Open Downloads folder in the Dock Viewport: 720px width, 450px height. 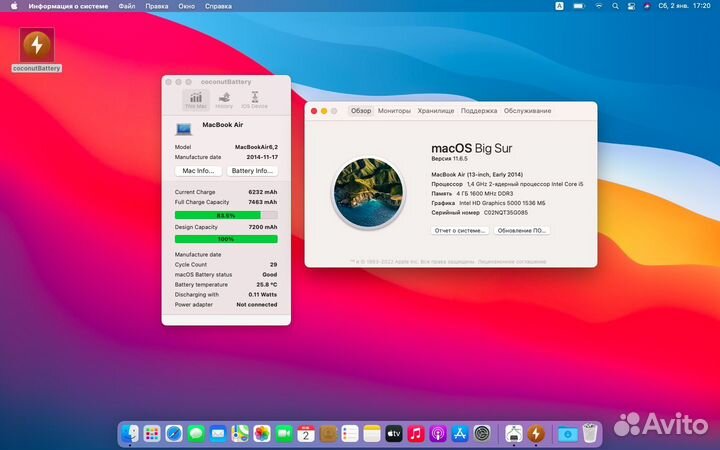point(568,433)
